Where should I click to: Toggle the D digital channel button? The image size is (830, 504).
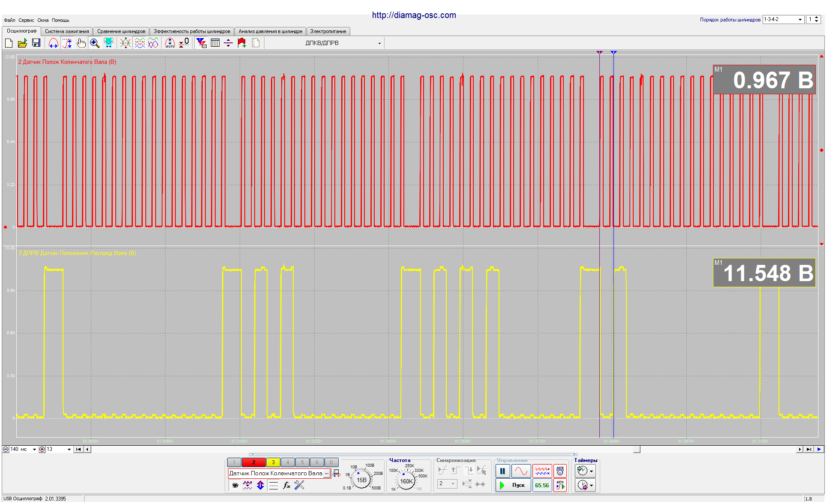(x=331, y=462)
